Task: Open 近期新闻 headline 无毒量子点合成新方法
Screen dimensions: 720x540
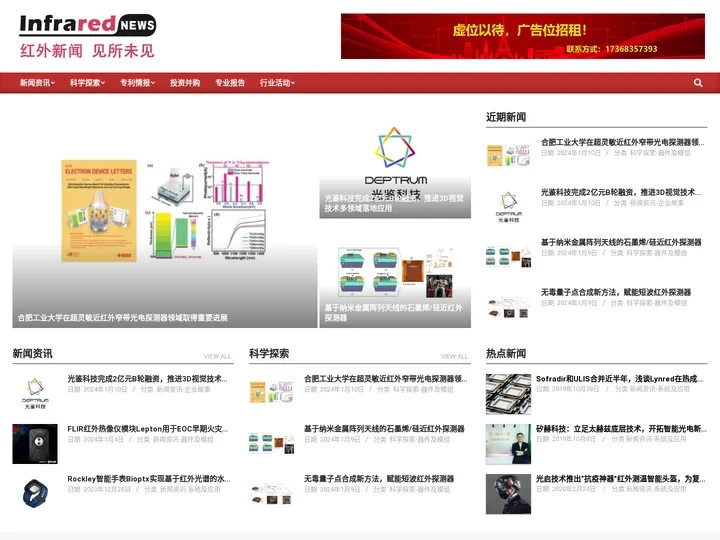Action: coord(616,292)
